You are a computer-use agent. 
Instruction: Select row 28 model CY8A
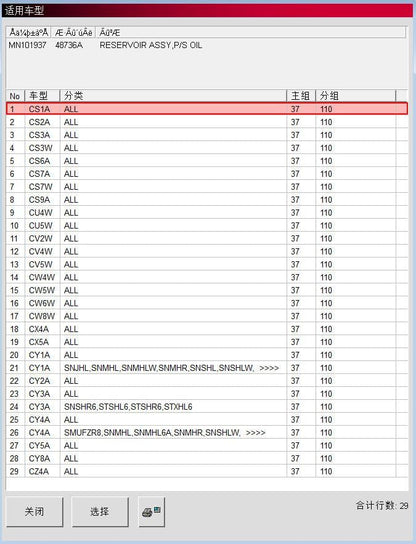click(207, 458)
